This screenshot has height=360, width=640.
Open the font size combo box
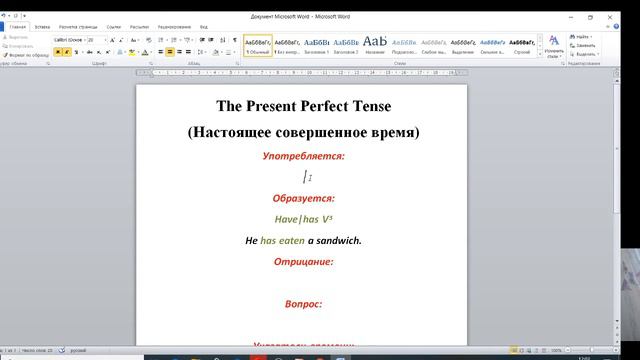tap(97, 40)
